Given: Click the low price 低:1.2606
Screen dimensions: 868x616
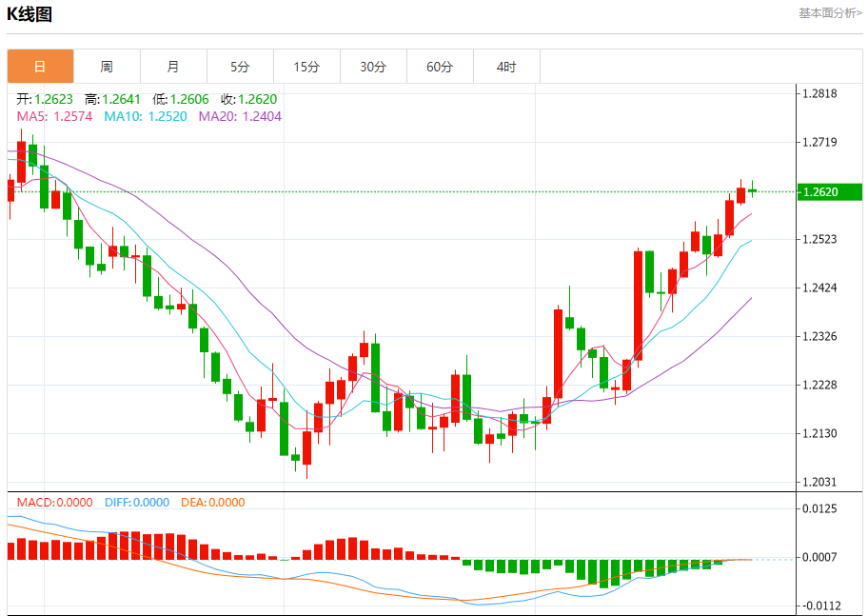Looking at the screenshot, I should pos(181,99).
